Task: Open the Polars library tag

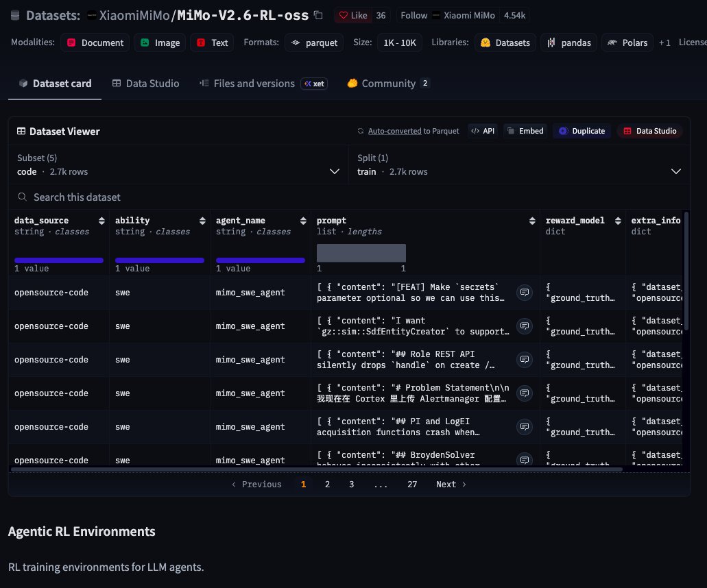Action: pyautogui.click(x=627, y=42)
